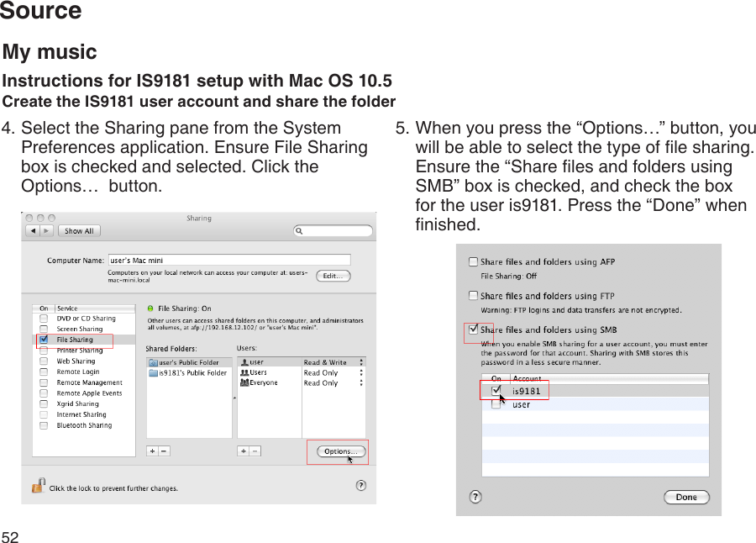Screen dimensions: 756x543
Task: Click minus button under Users list
Action: (255, 451)
